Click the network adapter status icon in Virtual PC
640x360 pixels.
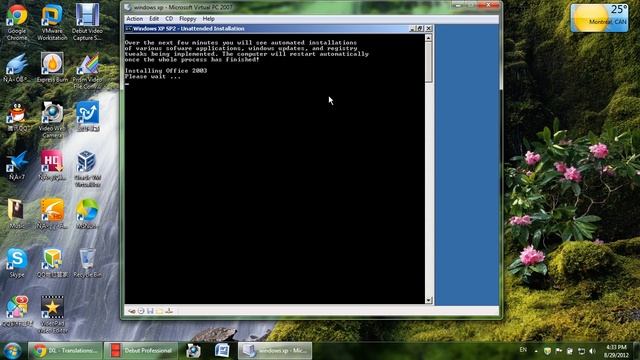[x=169, y=311]
